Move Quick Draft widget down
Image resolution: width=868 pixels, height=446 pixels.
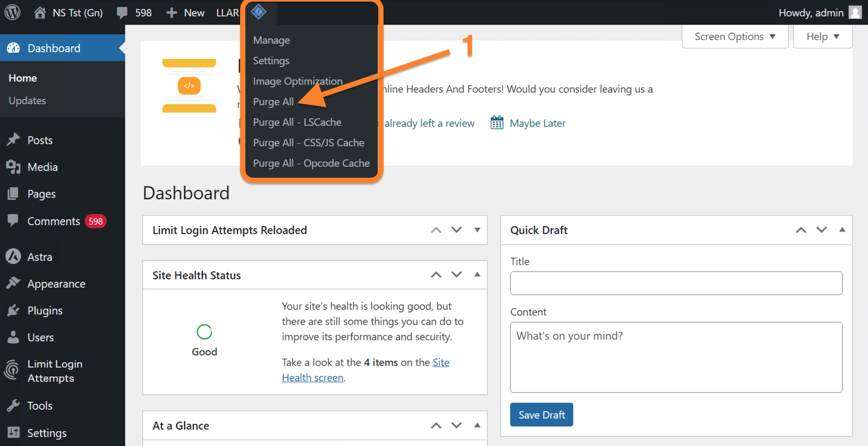(x=822, y=230)
